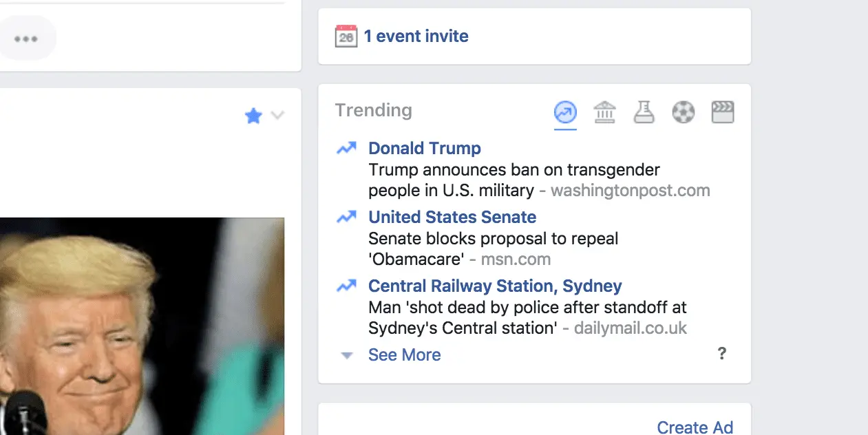Click the Create Ad link
The image size is (868, 435).
click(x=695, y=427)
